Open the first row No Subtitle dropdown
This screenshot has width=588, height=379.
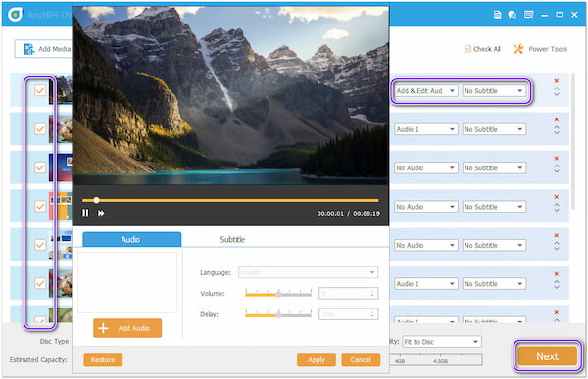click(494, 91)
